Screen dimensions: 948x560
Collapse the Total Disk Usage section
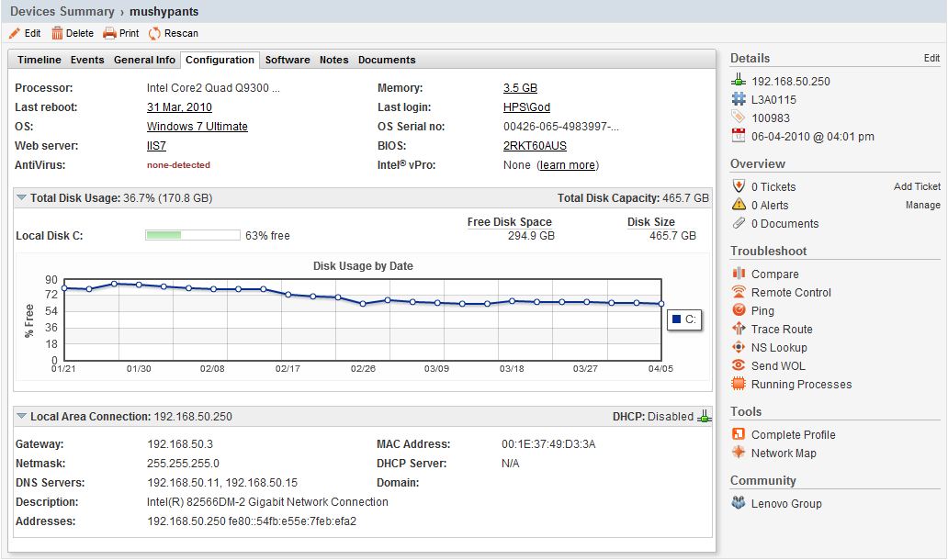pos(21,197)
